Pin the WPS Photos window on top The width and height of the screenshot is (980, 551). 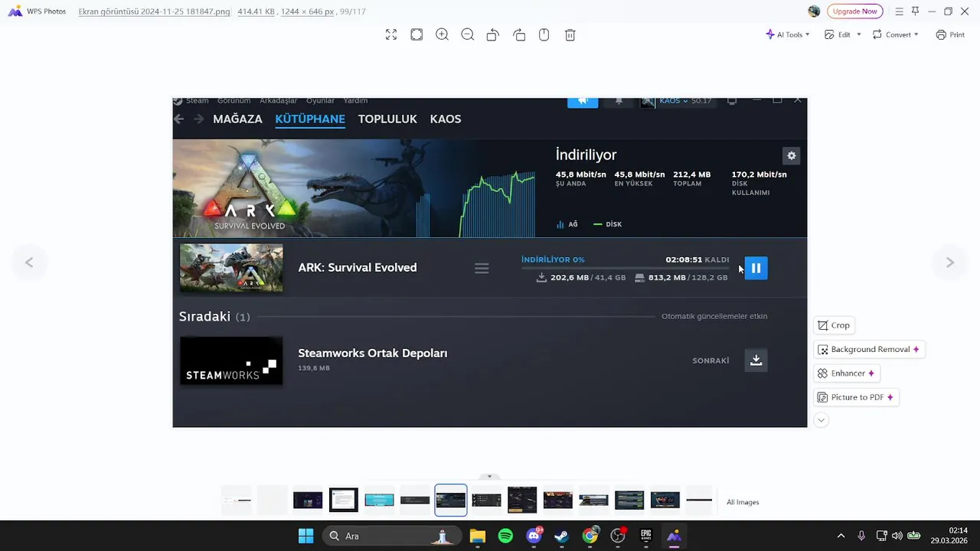pos(915,11)
